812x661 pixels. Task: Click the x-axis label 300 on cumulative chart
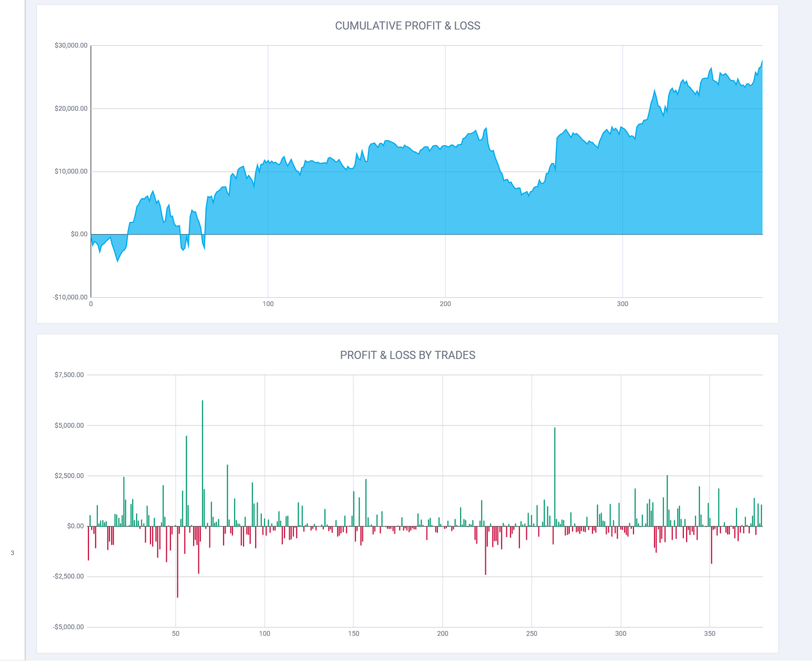point(622,304)
